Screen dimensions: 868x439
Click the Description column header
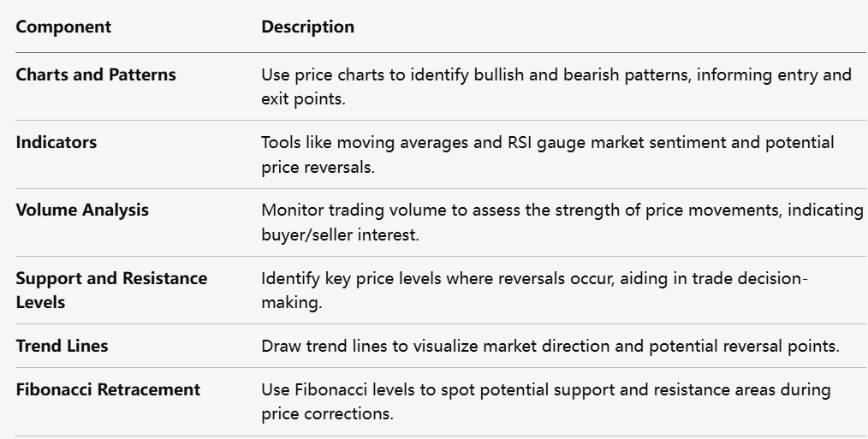click(307, 27)
